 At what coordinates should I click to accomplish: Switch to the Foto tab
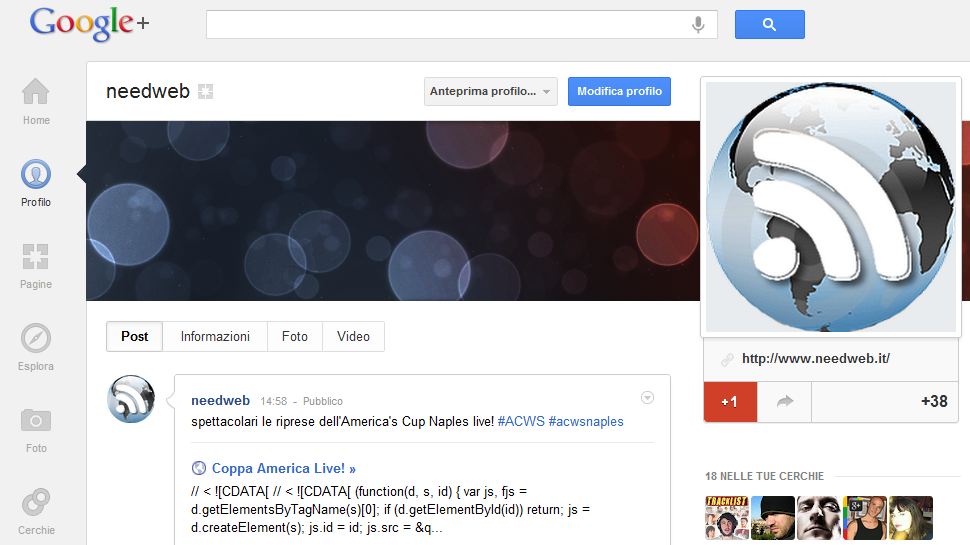tap(294, 337)
